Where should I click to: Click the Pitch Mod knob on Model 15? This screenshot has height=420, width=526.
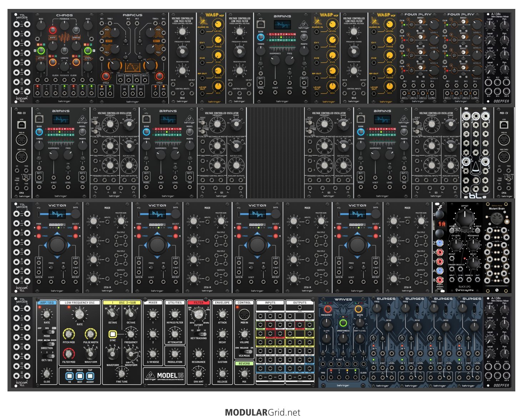click(69, 335)
